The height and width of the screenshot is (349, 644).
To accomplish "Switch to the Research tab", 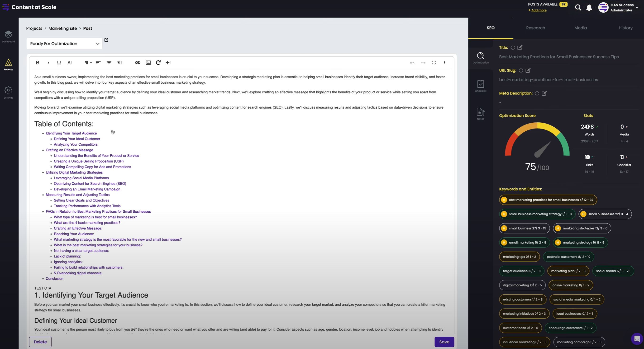I will tap(535, 28).
